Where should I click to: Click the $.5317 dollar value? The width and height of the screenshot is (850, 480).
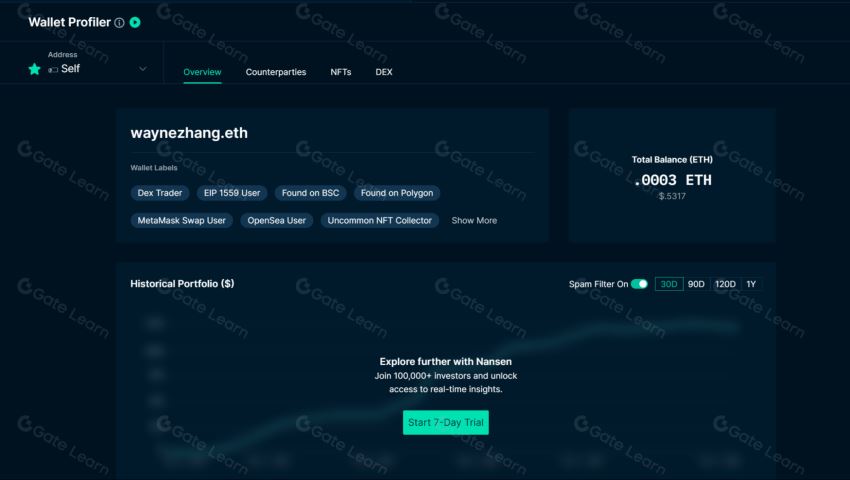coord(672,196)
